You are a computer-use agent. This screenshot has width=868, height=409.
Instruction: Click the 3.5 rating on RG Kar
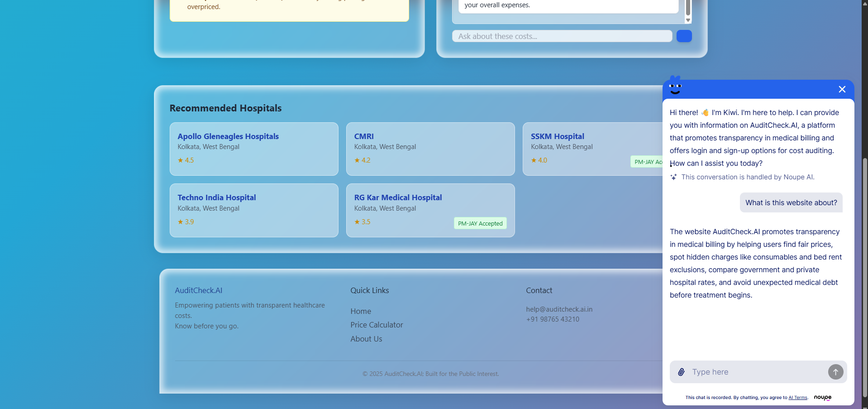(362, 222)
